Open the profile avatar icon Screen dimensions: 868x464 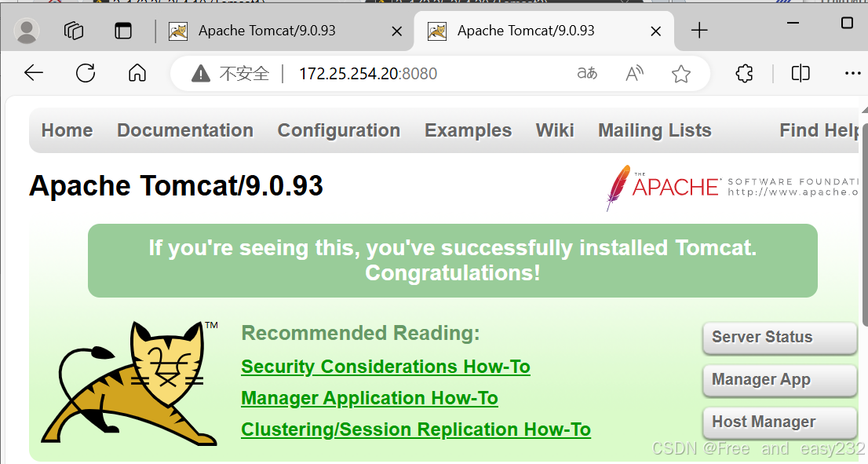pos(27,31)
